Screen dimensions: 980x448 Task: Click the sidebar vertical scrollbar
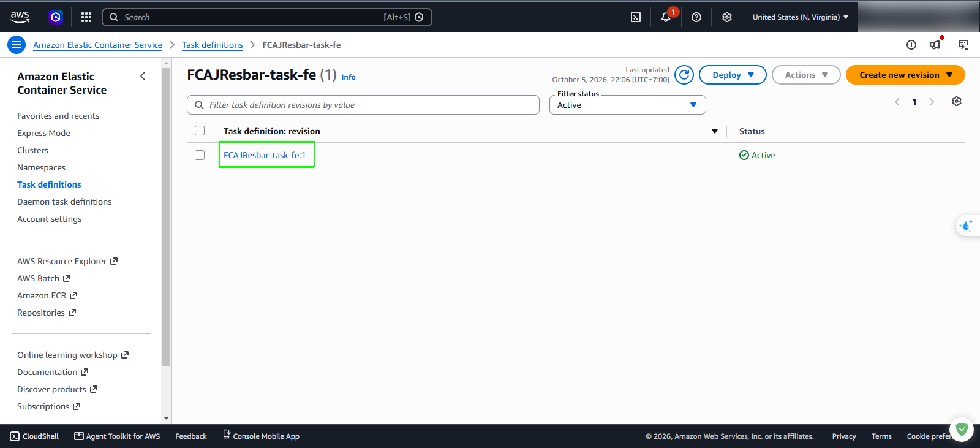coord(166,218)
